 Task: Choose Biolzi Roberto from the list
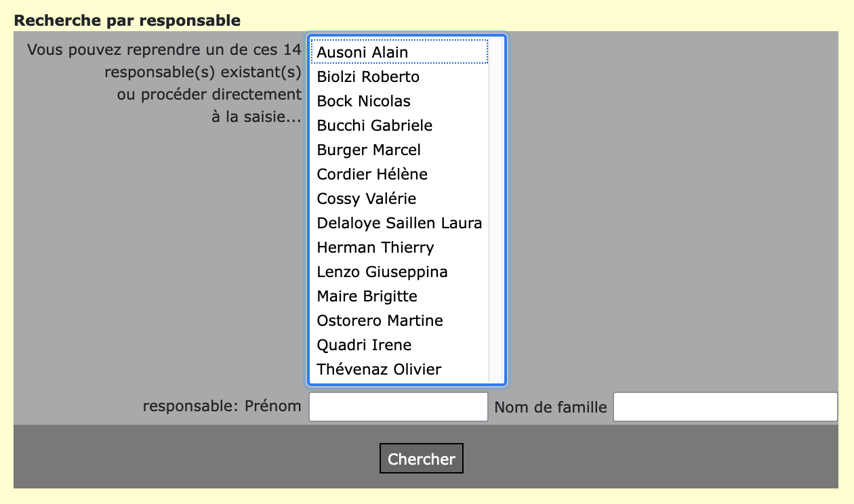(368, 77)
